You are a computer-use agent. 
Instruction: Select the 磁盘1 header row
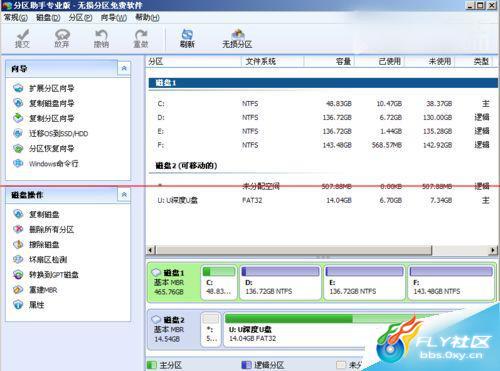tap(323, 83)
